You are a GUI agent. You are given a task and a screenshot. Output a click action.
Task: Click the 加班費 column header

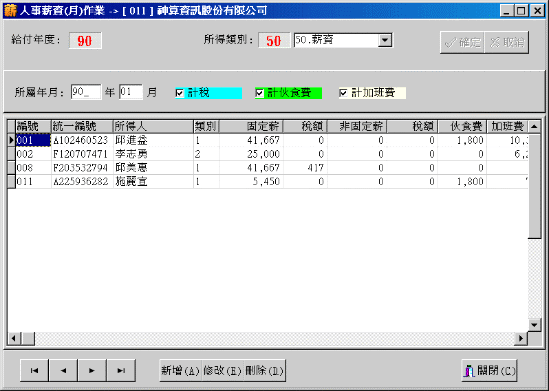507,126
